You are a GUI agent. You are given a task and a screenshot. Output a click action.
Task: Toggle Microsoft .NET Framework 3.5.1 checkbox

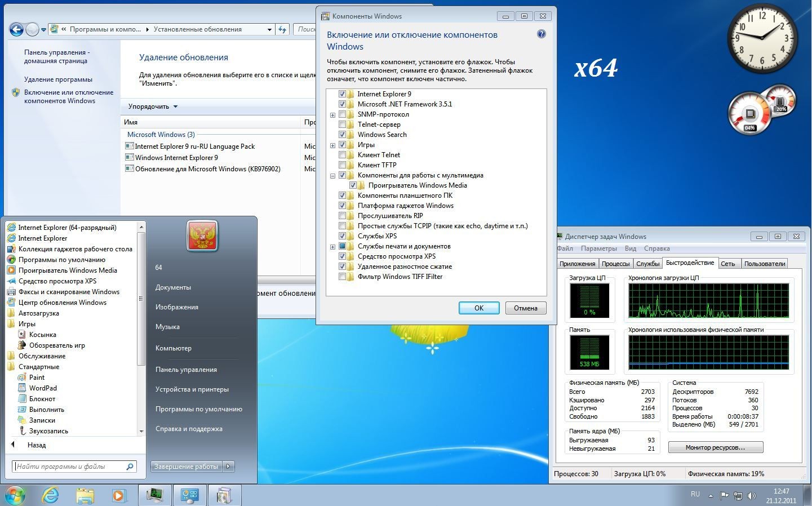(x=342, y=104)
